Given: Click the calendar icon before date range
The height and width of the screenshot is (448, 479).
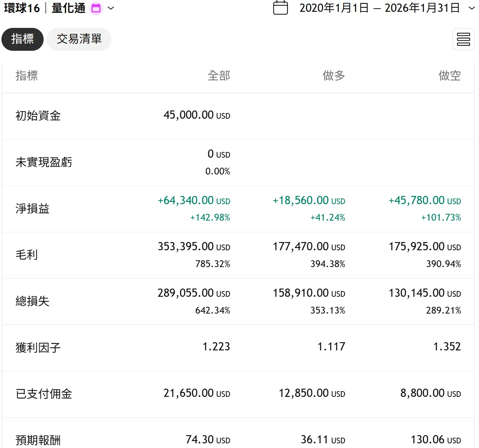Looking at the screenshot, I should 280,8.
